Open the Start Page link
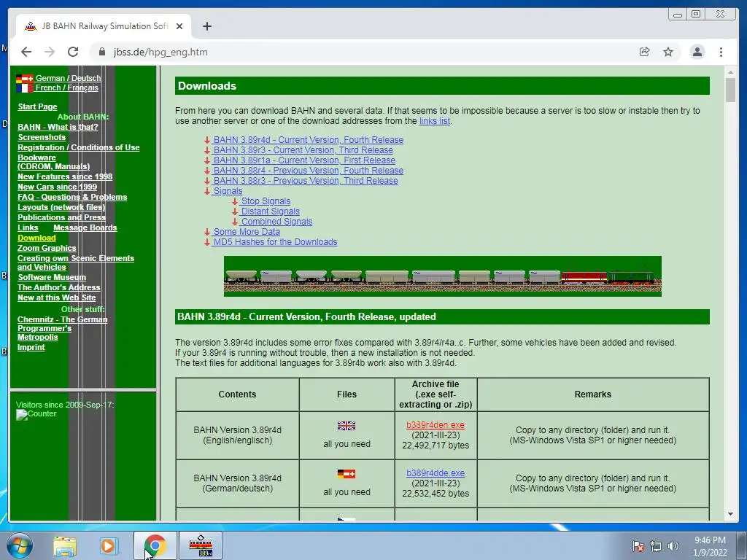The height and width of the screenshot is (560, 747). tap(37, 106)
